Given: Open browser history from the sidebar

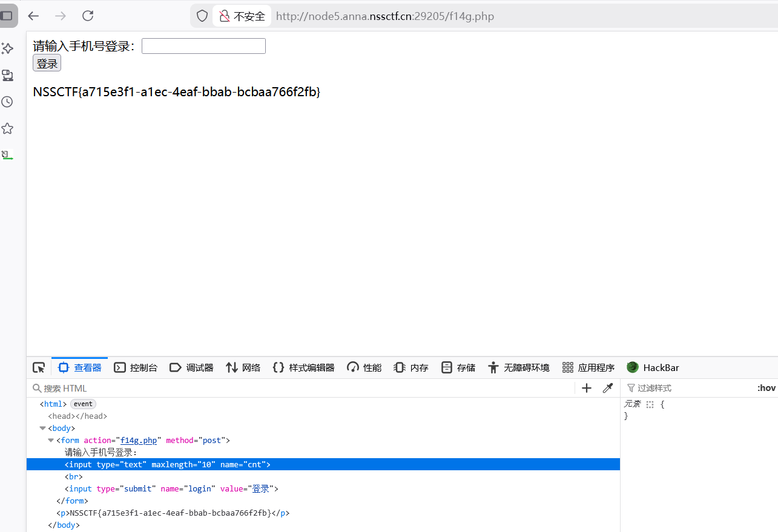Looking at the screenshot, I should pyautogui.click(x=7, y=102).
